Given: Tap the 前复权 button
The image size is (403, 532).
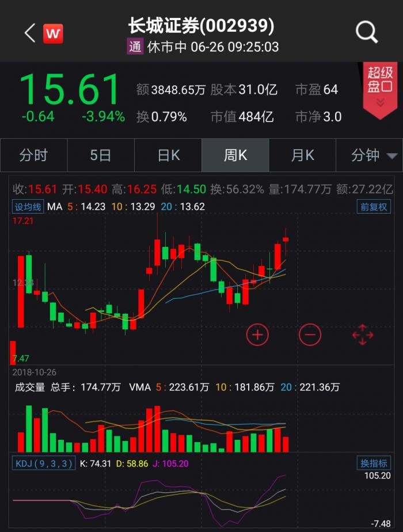Looking at the screenshot, I should click(374, 207).
